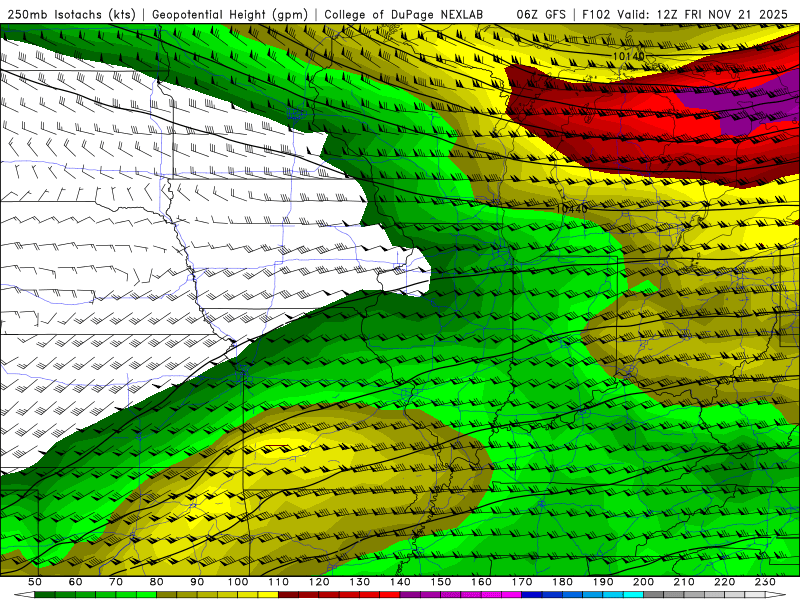Click the 50 value on the color scale
The width and height of the screenshot is (800, 600).
coord(35,582)
